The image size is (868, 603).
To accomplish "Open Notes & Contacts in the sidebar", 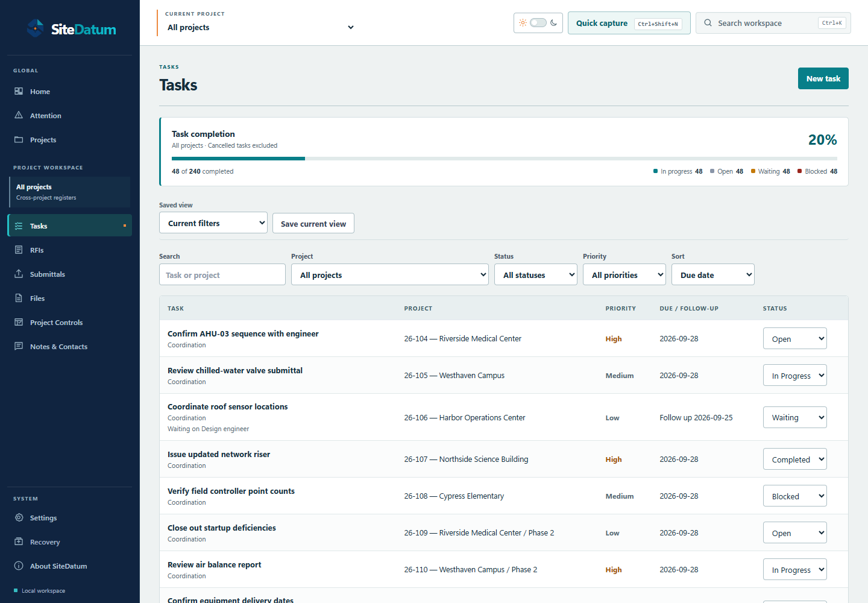I will (70, 346).
